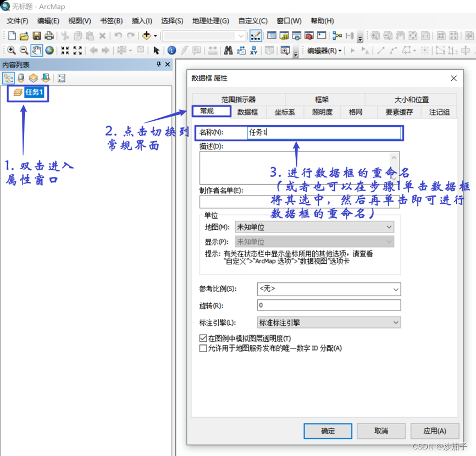
Task: Switch to the 数据框 tab
Action: [x=248, y=112]
